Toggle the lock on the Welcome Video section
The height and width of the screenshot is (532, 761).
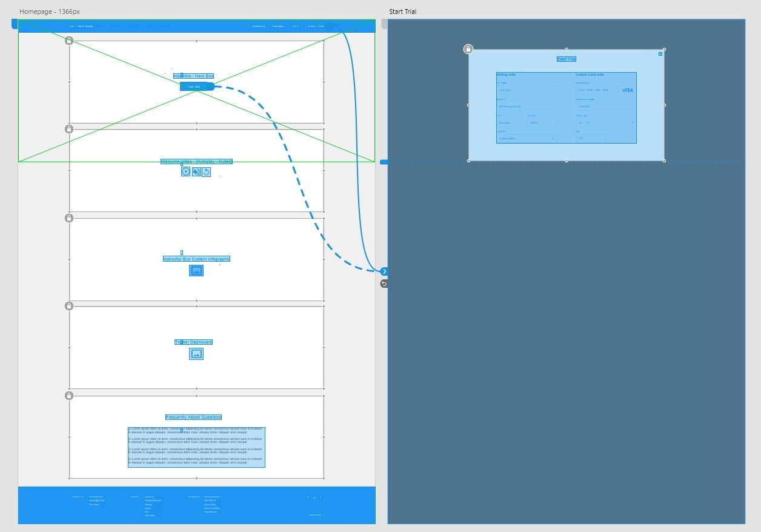(69, 129)
